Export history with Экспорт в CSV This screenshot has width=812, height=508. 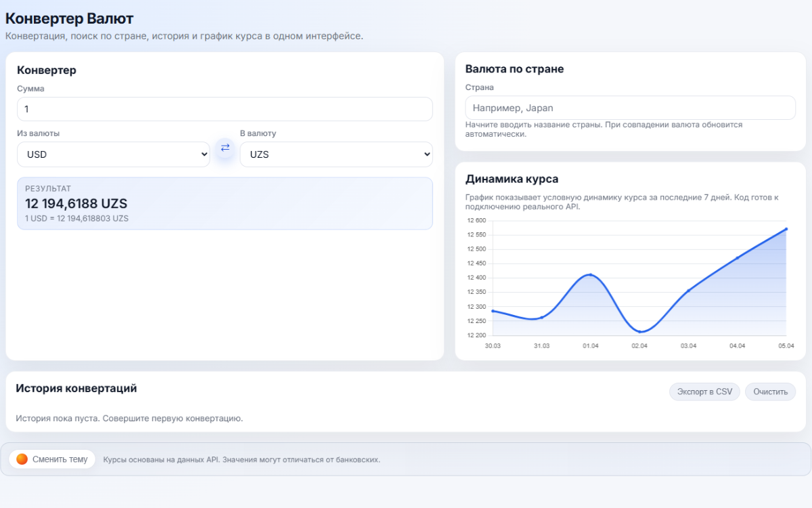[705, 391]
